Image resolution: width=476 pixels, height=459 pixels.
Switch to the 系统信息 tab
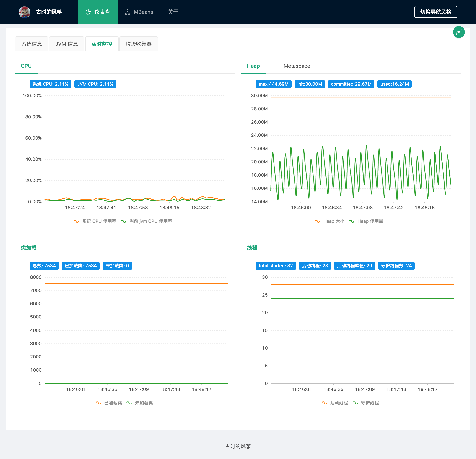[x=32, y=44]
